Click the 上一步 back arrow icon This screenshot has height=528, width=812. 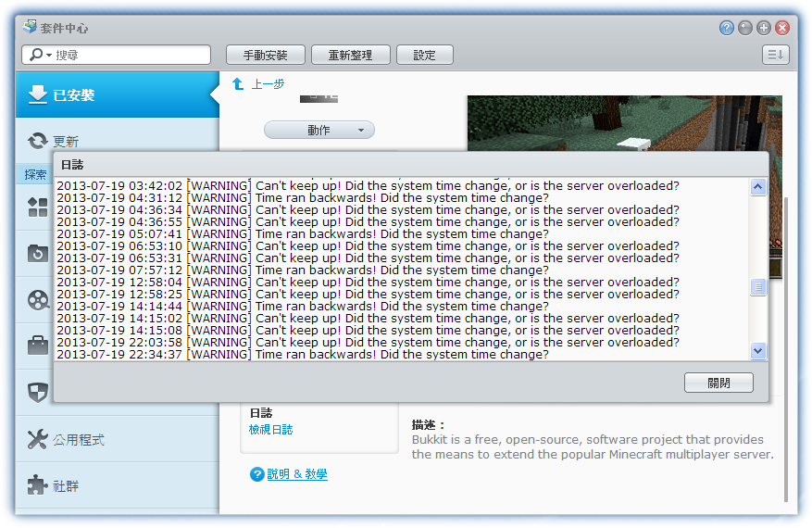click(238, 84)
